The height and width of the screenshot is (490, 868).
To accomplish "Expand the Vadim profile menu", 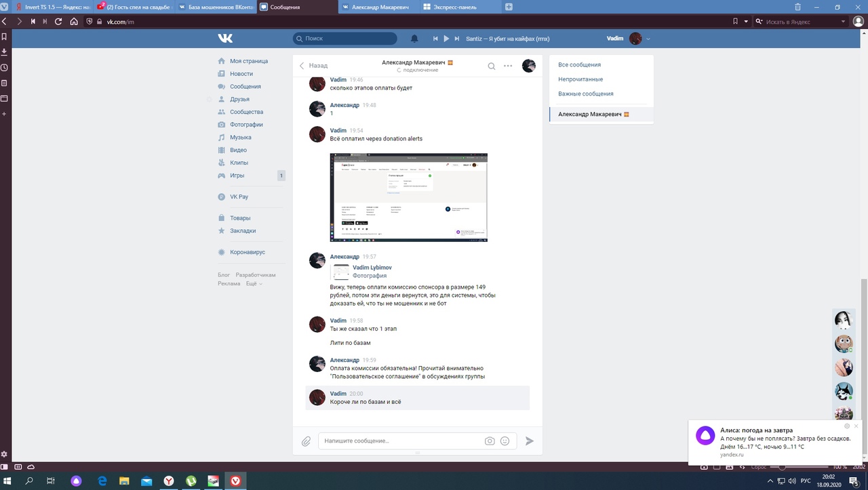I will click(648, 39).
